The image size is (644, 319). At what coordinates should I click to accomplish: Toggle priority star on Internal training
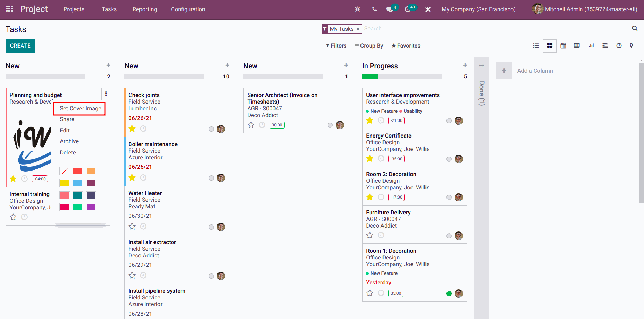(x=13, y=217)
